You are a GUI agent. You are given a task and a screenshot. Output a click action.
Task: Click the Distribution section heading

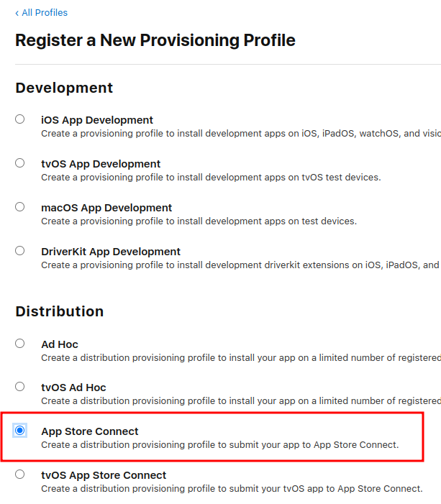click(60, 311)
